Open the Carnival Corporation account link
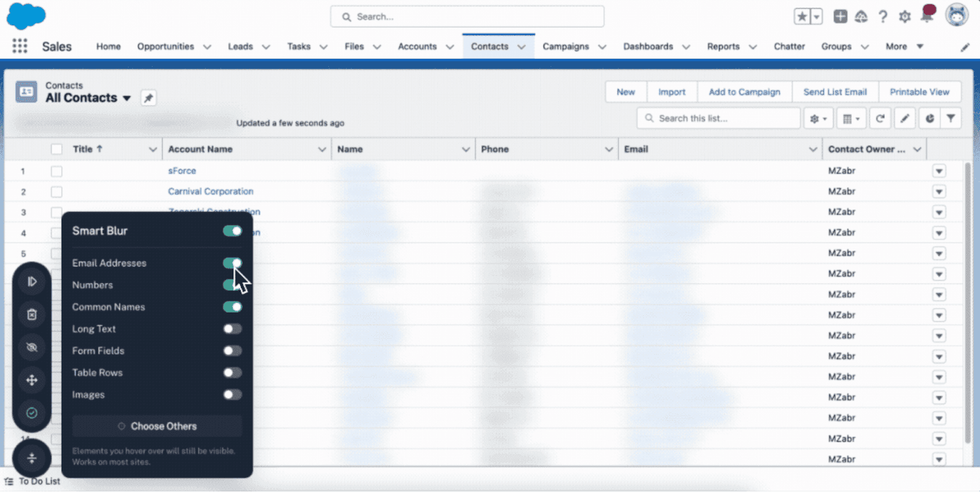 pos(211,191)
